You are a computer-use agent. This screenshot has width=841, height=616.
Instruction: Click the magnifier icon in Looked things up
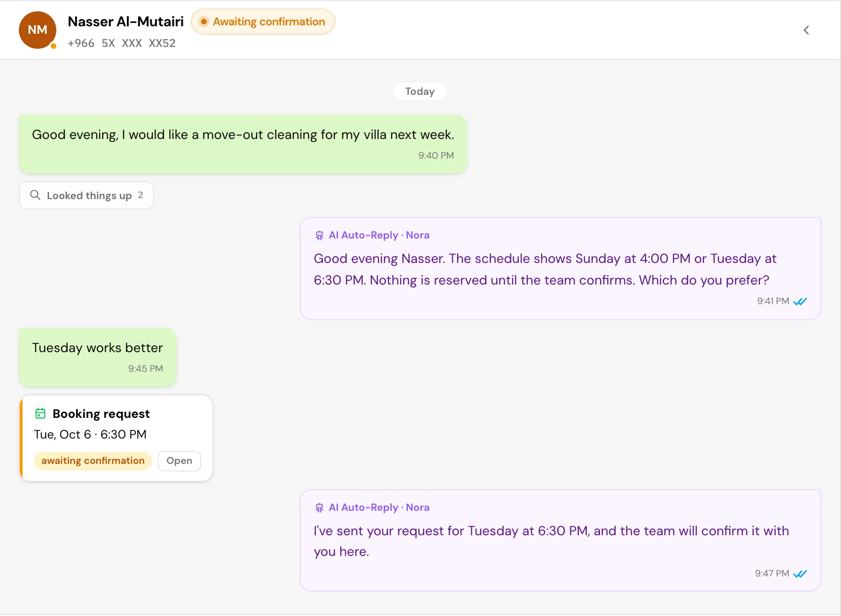click(35, 195)
